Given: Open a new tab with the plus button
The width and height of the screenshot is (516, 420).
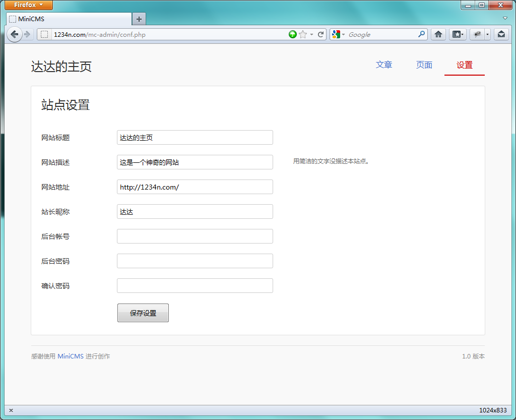Looking at the screenshot, I should [x=139, y=19].
